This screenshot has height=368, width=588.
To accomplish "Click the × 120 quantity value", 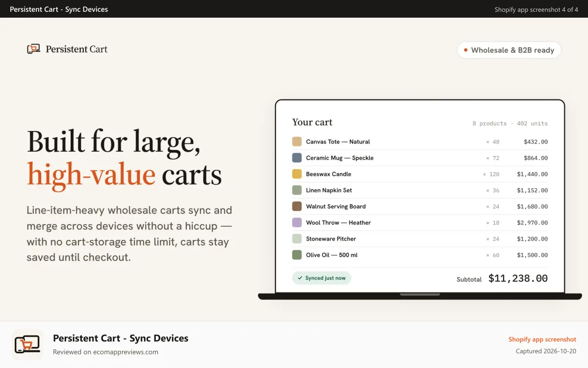I will tap(491, 174).
